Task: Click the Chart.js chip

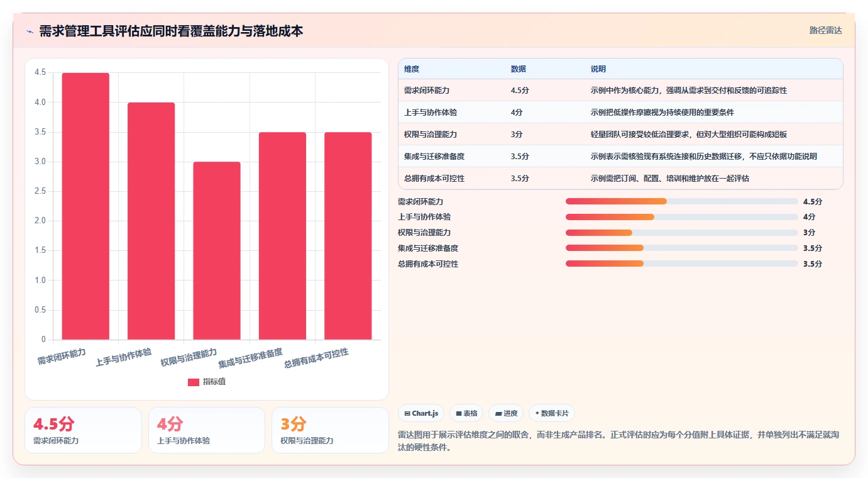Action: pyautogui.click(x=421, y=413)
